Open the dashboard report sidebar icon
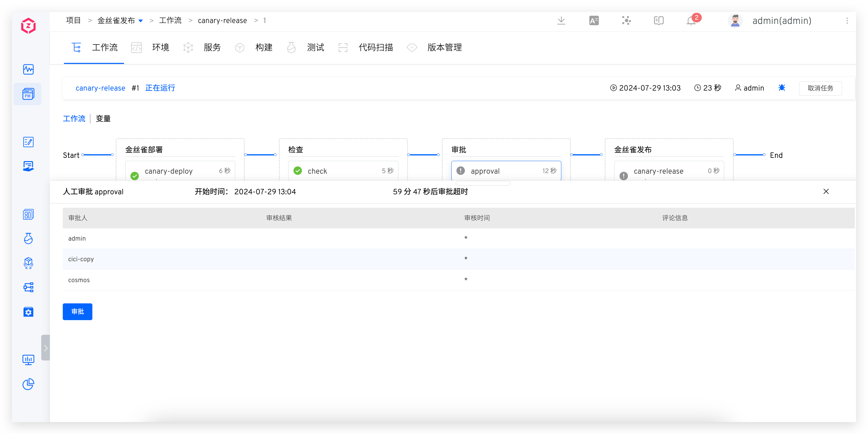The height and width of the screenshot is (434, 868). (x=28, y=214)
